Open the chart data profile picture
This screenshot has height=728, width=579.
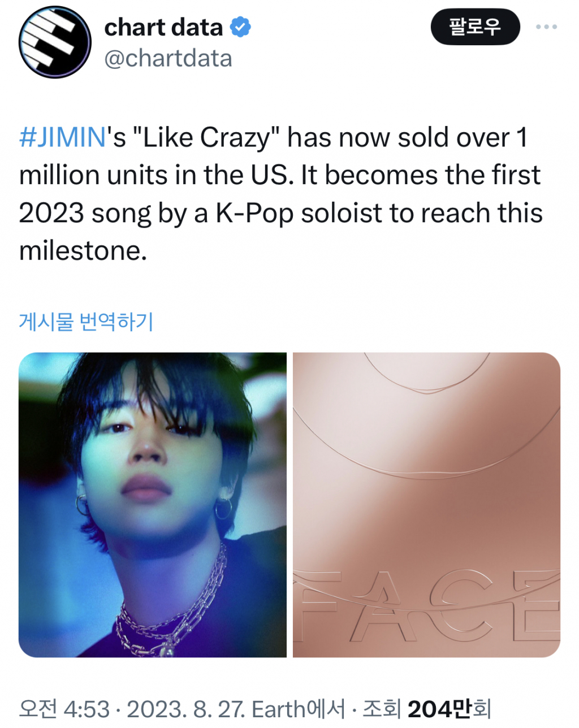click(x=55, y=42)
